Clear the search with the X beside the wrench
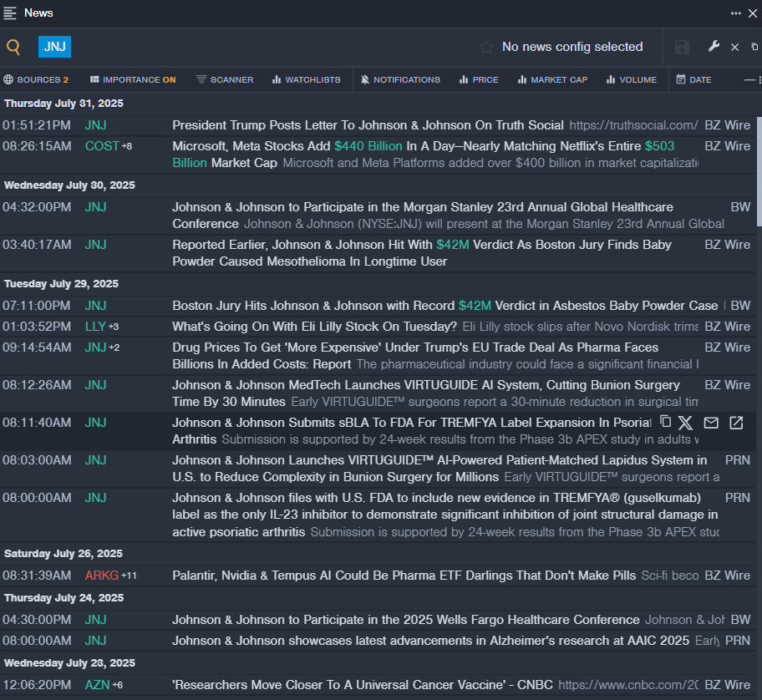Image resolution: width=762 pixels, height=700 pixels. pyautogui.click(x=734, y=47)
